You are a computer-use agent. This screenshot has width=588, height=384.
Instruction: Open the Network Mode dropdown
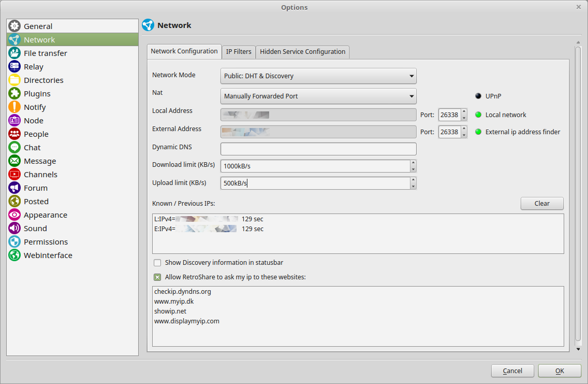318,76
